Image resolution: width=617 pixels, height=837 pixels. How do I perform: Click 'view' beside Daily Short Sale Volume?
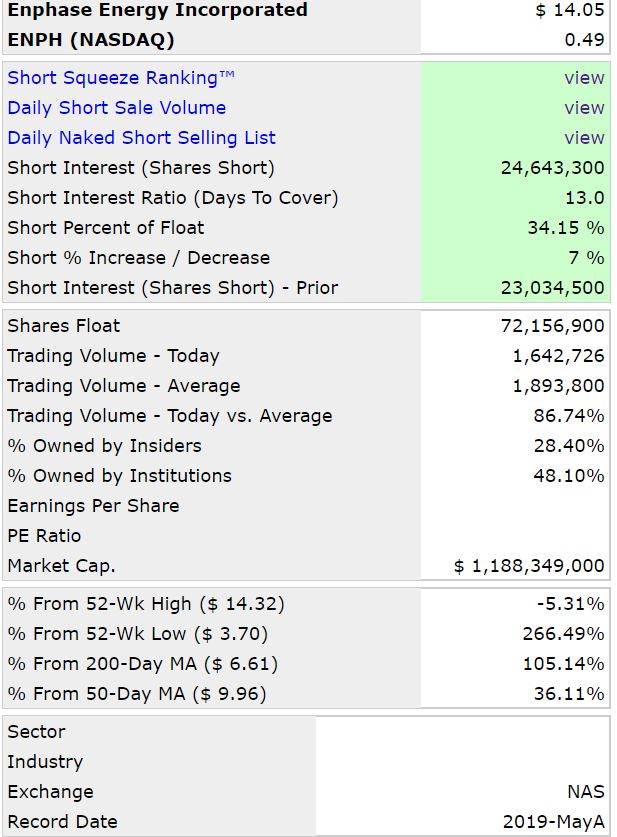(x=584, y=108)
